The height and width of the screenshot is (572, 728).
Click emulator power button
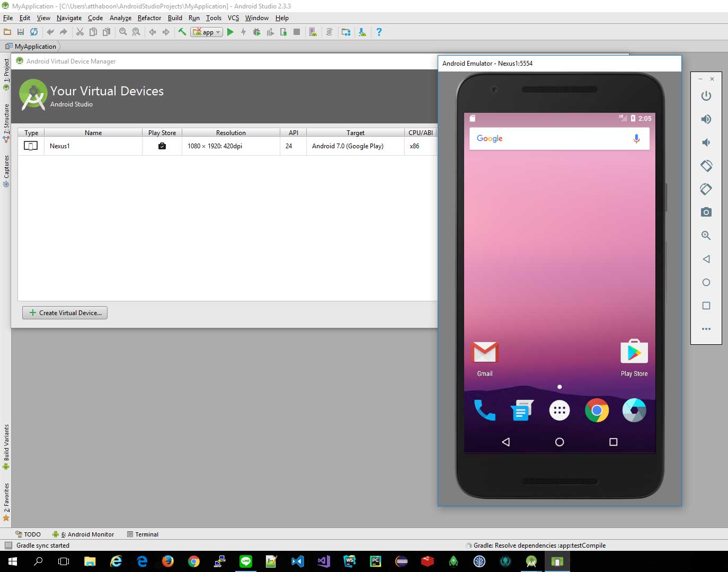click(706, 96)
